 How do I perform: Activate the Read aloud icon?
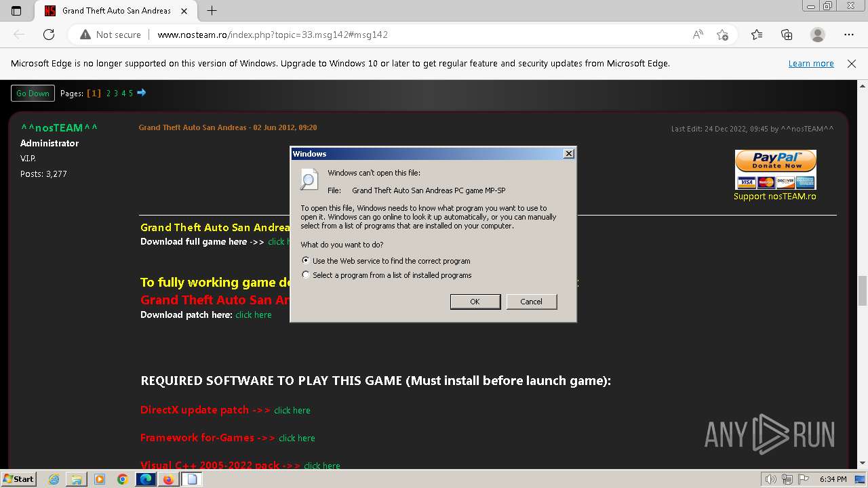[698, 35]
